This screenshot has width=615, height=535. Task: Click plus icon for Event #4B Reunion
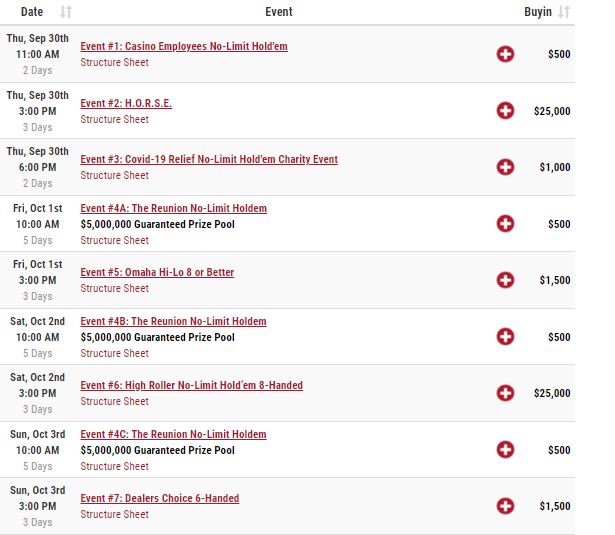[505, 337]
